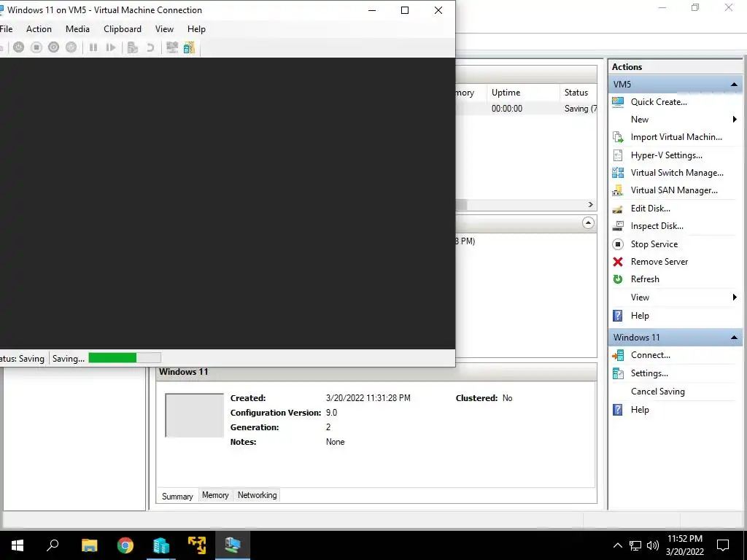The image size is (747, 560).
Task: Click the Hyper-V Settings icon
Action: [618, 155]
